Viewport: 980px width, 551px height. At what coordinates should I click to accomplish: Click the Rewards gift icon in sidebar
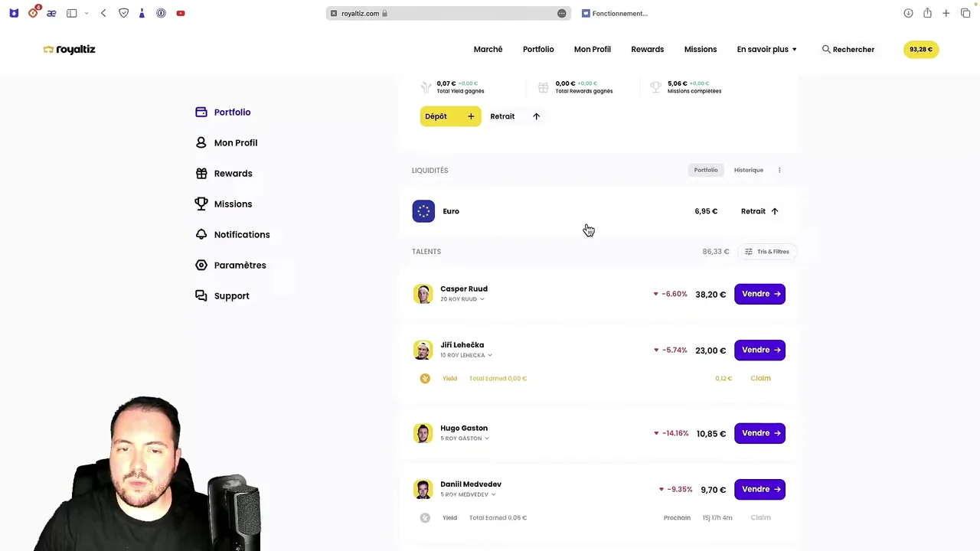click(201, 173)
